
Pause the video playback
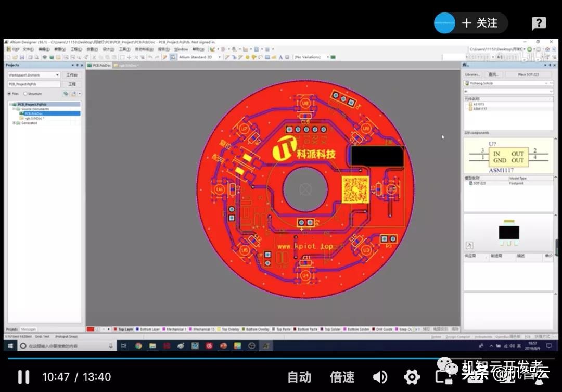pos(23,377)
